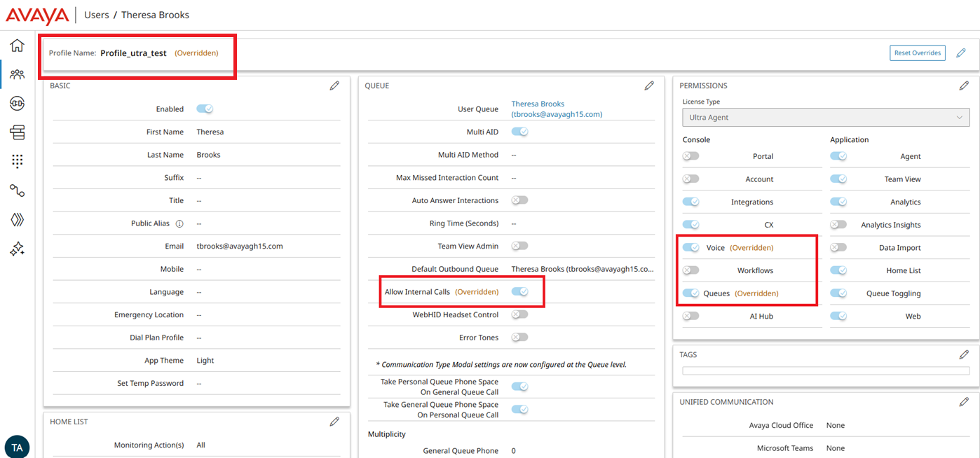Open the Users section people icon
The height and width of the screenshot is (458, 980).
[x=17, y=74]
